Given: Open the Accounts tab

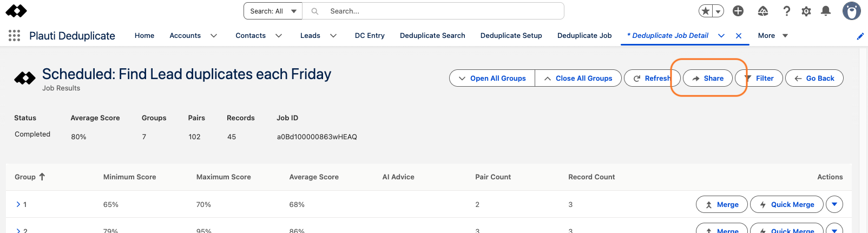Looking at the screenshot, I should pos(185,36).
